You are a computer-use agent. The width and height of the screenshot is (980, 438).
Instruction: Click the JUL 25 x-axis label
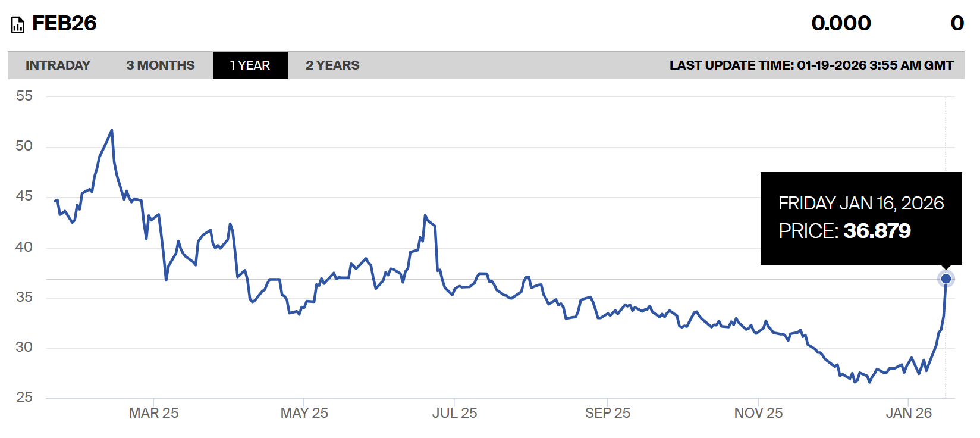[x=454, y=413]
